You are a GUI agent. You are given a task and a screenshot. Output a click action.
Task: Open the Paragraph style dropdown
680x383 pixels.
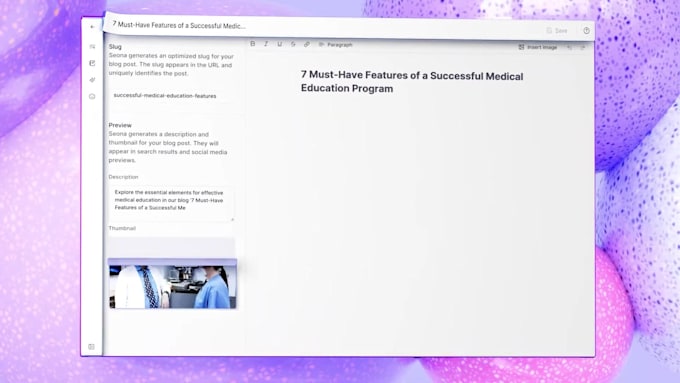[336, 45]
